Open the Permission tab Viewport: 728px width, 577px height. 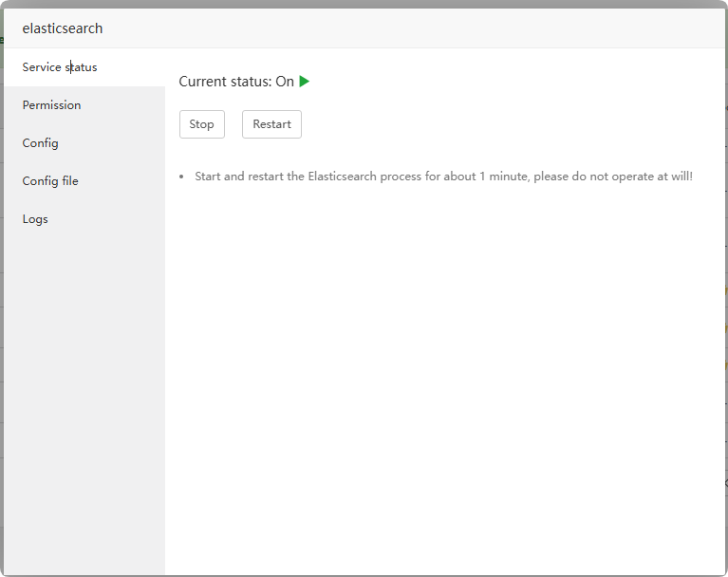pyautogui.click(x=52, y=105)
